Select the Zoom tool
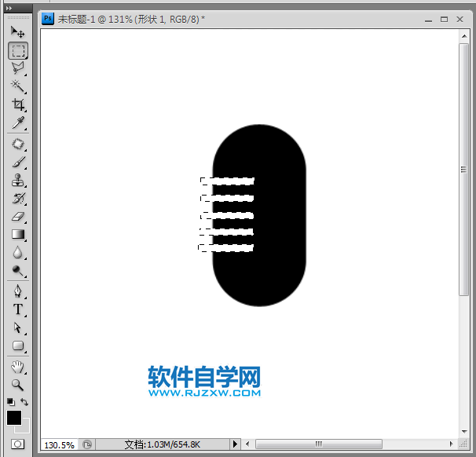Image resolution: width=476 pixels, height=457 pixels. (17, 385)
